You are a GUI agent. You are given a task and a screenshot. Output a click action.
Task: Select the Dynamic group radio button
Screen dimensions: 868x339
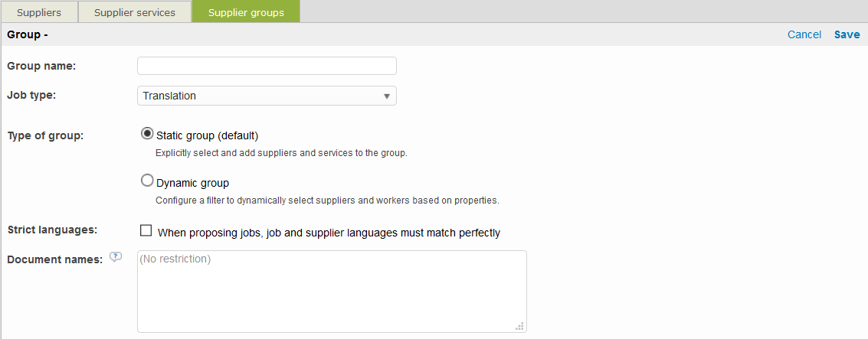(147, 181)
